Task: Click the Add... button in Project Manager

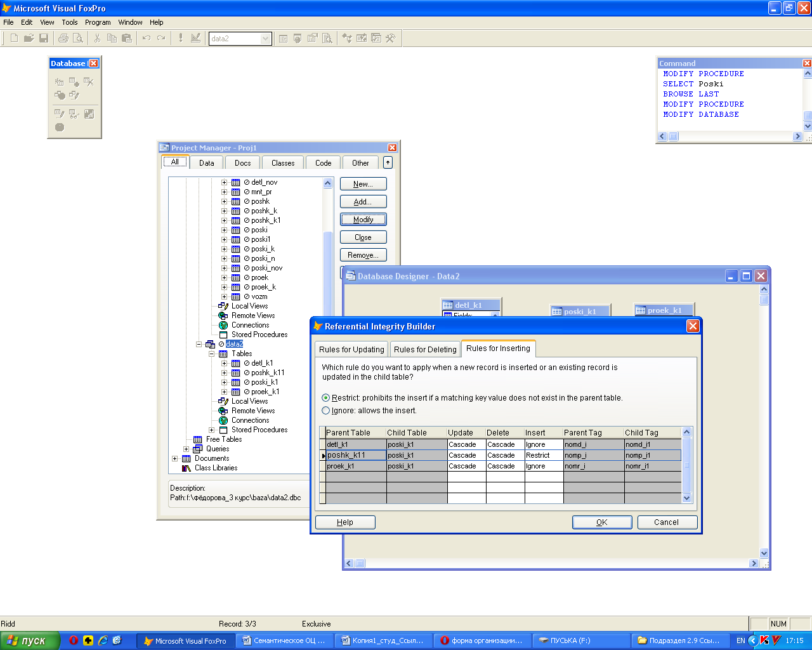Action: point(363,202)
